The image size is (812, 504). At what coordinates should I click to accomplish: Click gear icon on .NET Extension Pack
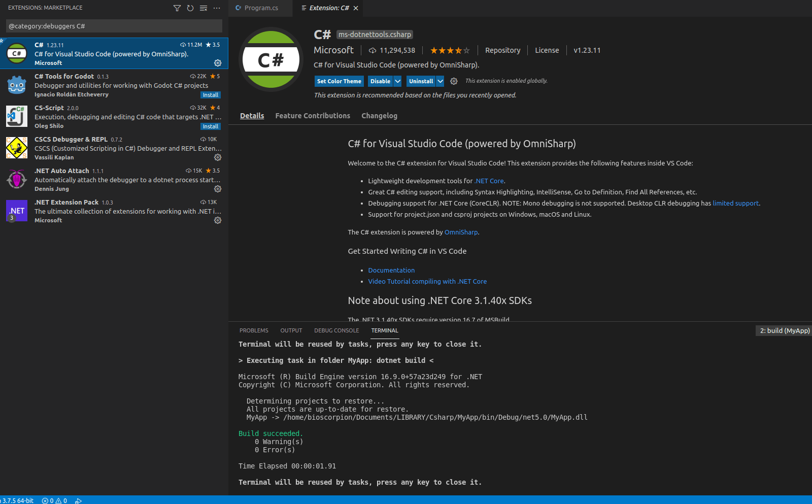pos(218,220)
